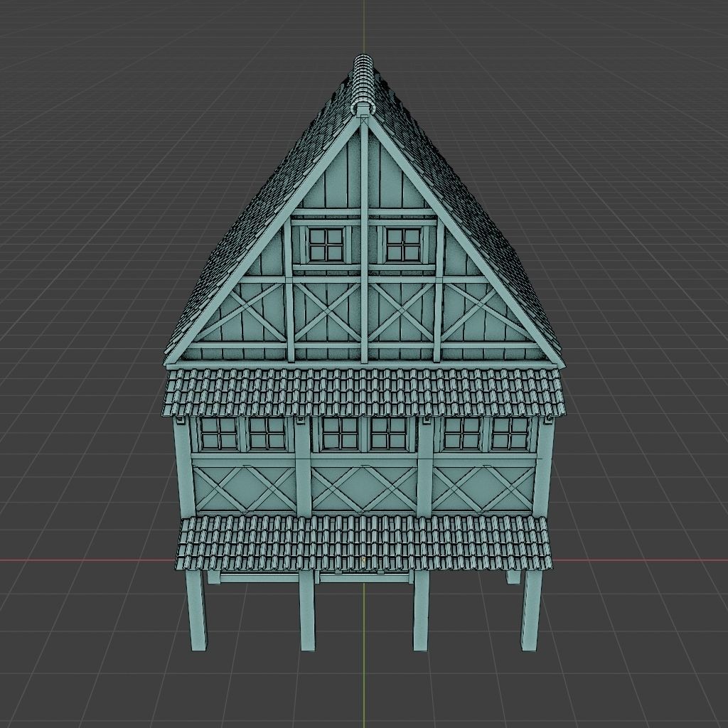728x728 pixels.
Task: Click the leftmost support post under the house
Action: pyautogui.click(x=196, y=610)
